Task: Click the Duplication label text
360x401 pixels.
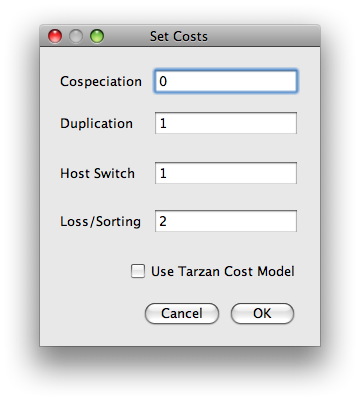Action: pos(96,124)
